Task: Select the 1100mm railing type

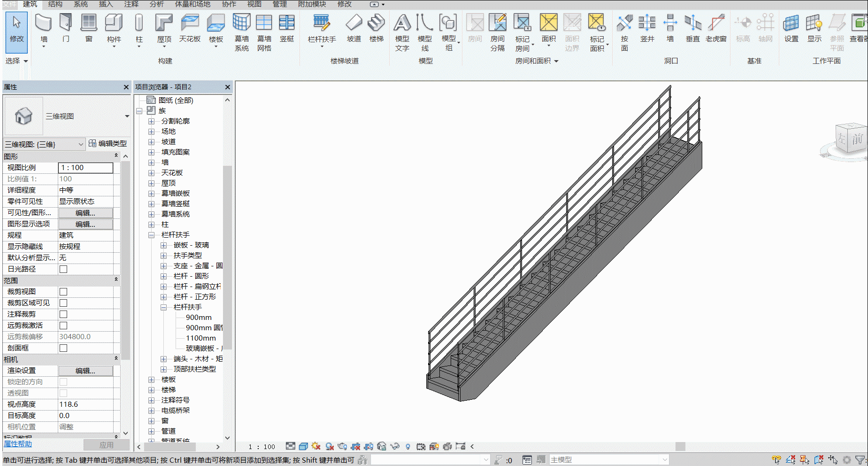Action: pyautogui.click(x=201, y=338)
